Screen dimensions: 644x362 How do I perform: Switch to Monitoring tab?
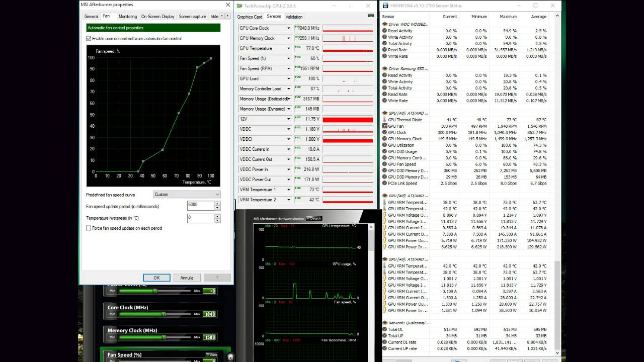coord(128,17)
